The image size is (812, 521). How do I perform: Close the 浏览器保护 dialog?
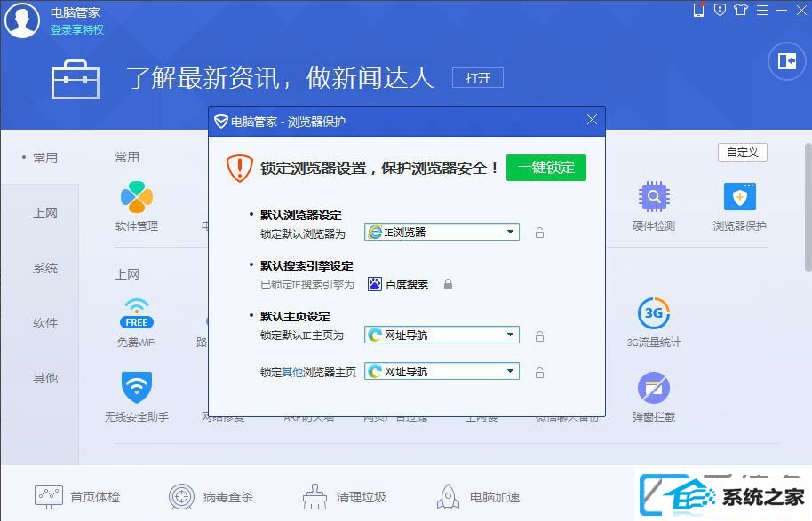tap(592, 120)
